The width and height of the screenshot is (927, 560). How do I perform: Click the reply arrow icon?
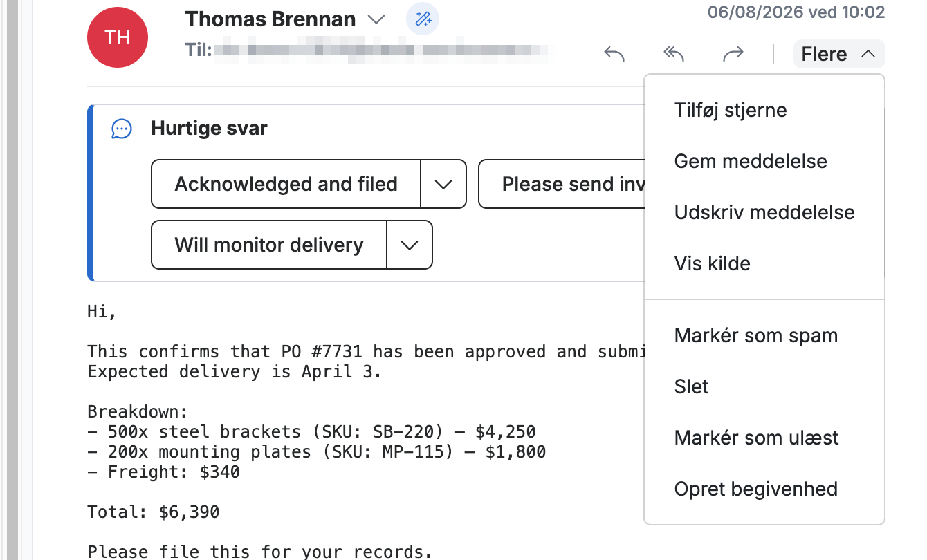pyautogui.click(x=614, y=54)
